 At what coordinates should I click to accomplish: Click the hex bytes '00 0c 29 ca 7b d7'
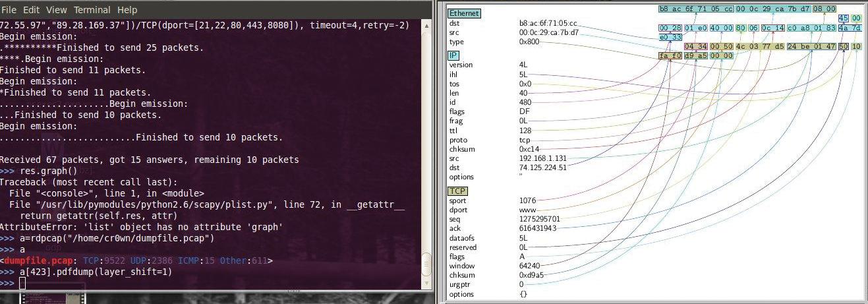click(x=773, y=9)
